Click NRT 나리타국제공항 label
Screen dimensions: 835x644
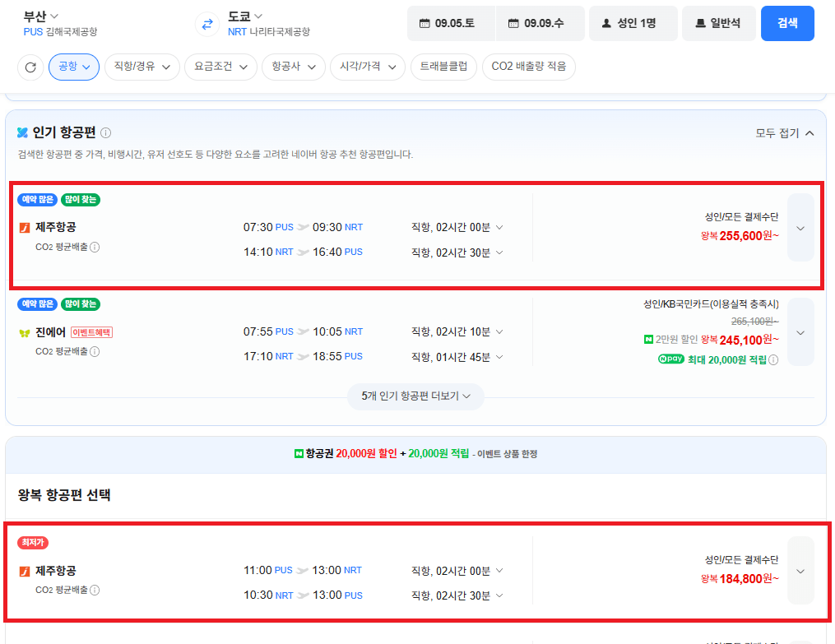(x=269, y=32)
